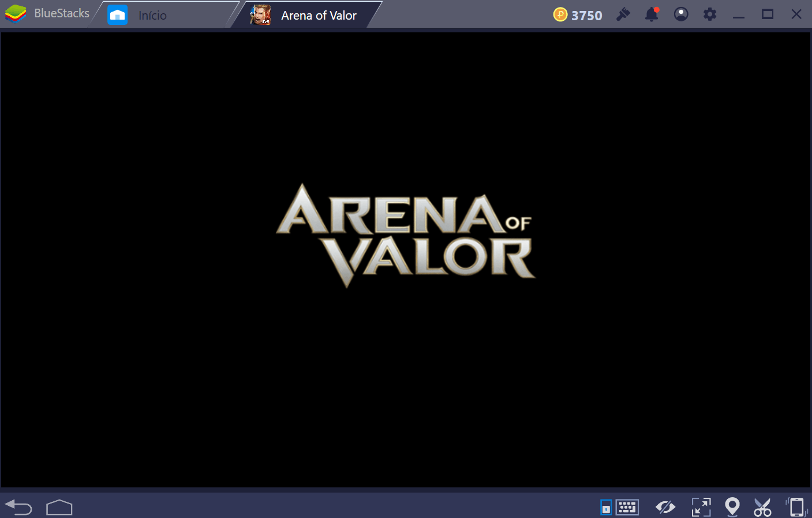Maximize the BlueStacks window
Image resolution: width=812 pixels, height=518 pixels.
pos(768,14)
